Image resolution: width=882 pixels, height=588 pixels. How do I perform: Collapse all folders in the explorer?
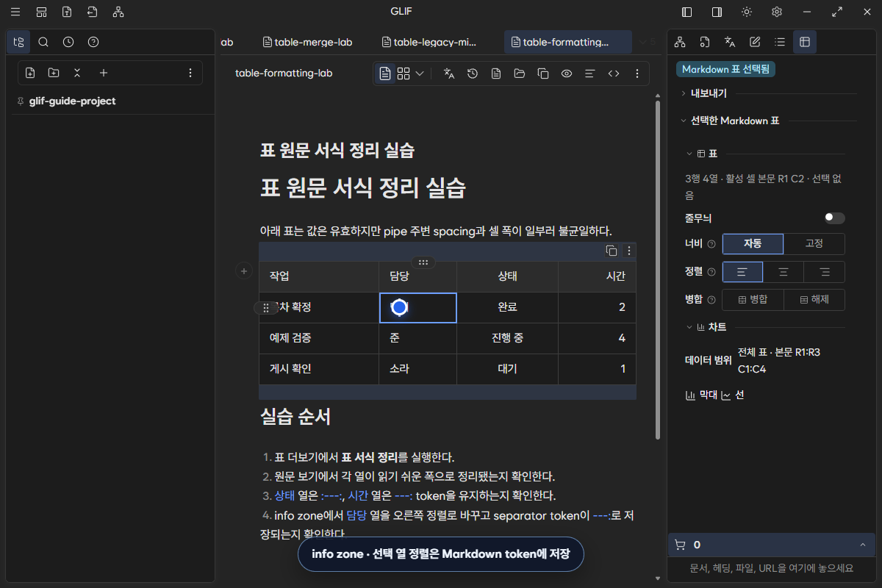77,73
